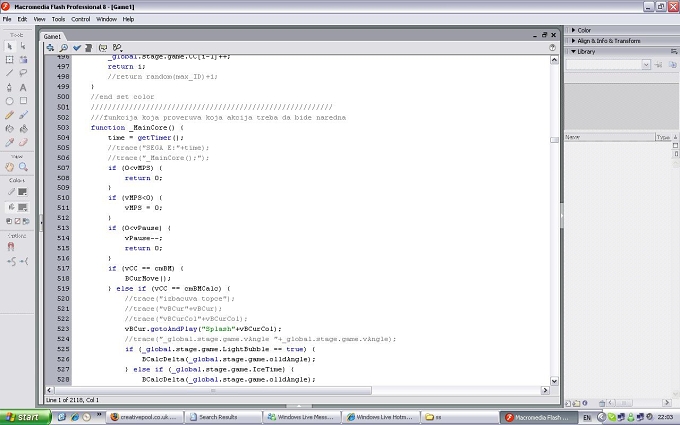680x425 pixels.
Task: Click the horizontal scroll right arrow
Action: pos(545,390)
